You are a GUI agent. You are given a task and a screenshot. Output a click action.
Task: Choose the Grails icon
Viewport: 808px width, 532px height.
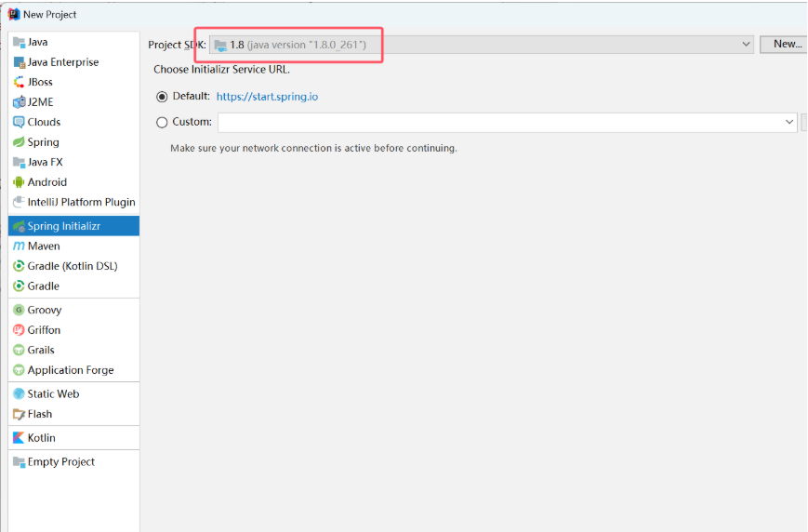coord(20,350)
